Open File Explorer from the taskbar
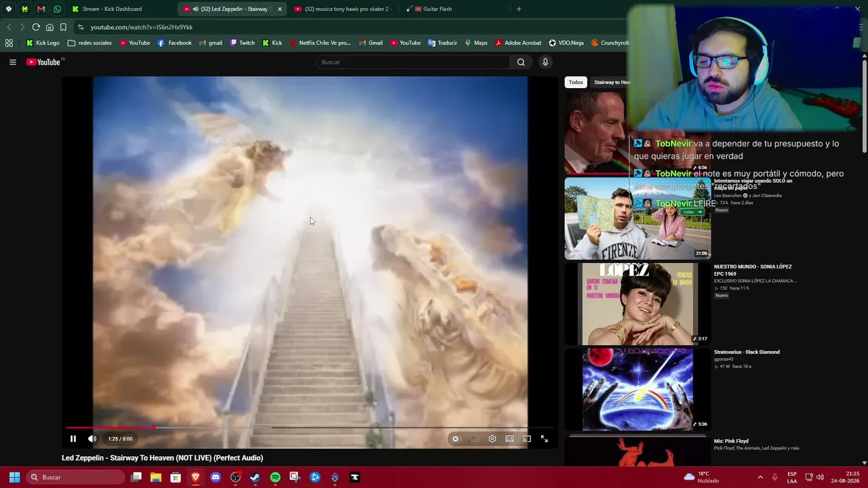 (156, 477)
